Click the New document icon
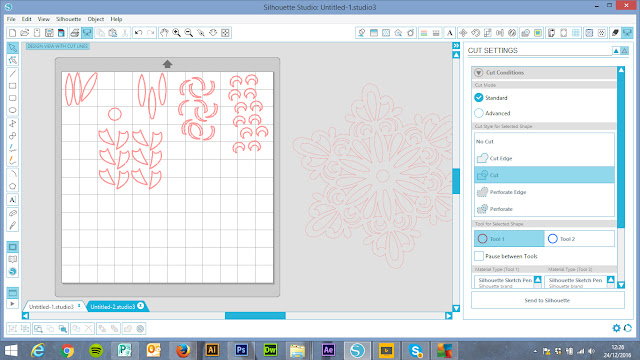The width and height of the screenshot is (640, 360). tap(12, 33)
